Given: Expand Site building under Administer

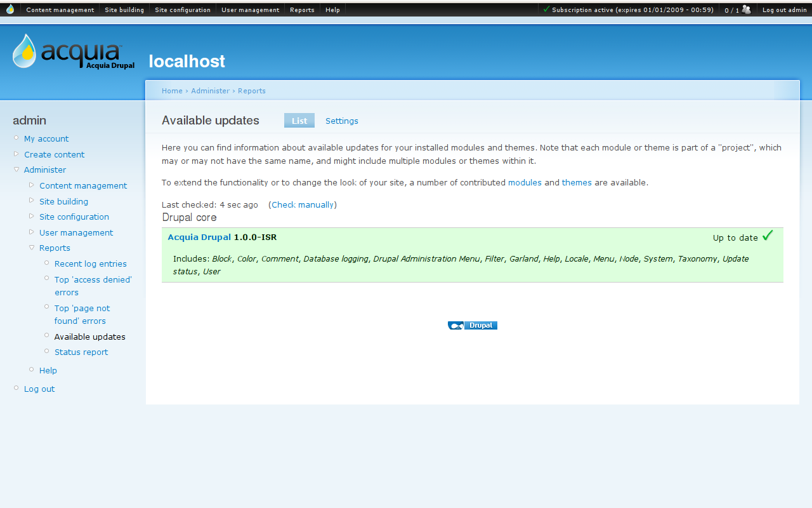Looking at the screenshot, I should 31,201.
